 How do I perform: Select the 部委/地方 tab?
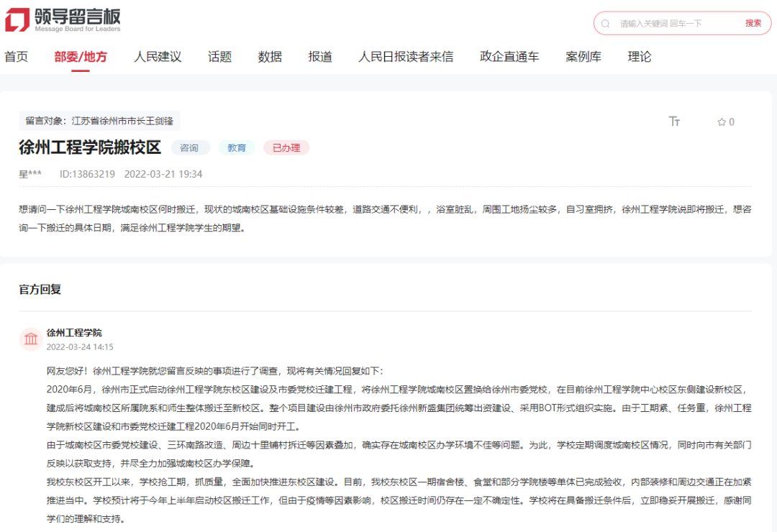(81, 57)
